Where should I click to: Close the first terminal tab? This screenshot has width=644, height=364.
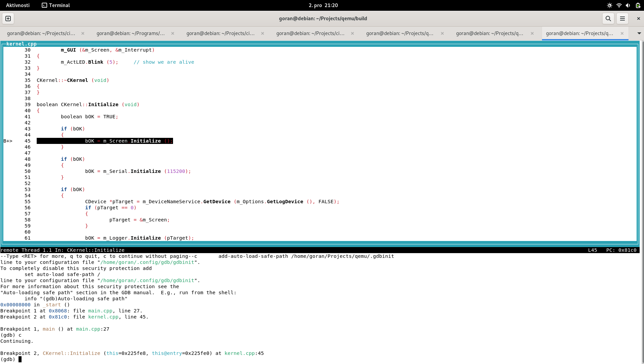pyautogui.click(x=83, y=33)
